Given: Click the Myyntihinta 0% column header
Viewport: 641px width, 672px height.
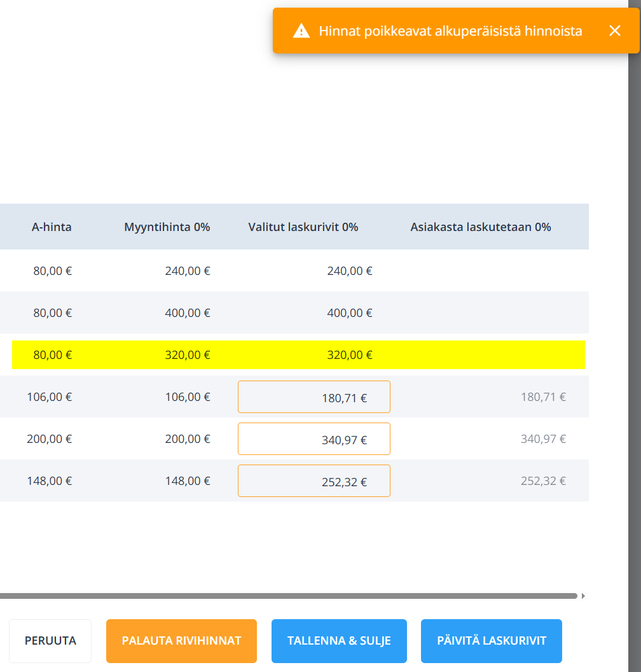Looking at the screenshot, I should (x=167, y=227).
